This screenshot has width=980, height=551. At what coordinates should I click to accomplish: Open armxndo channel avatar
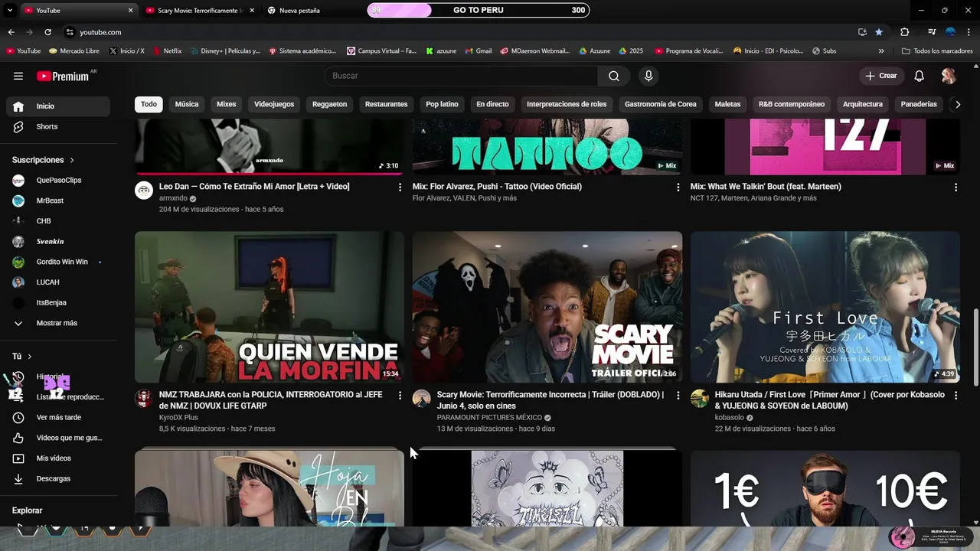pos(144,190)
